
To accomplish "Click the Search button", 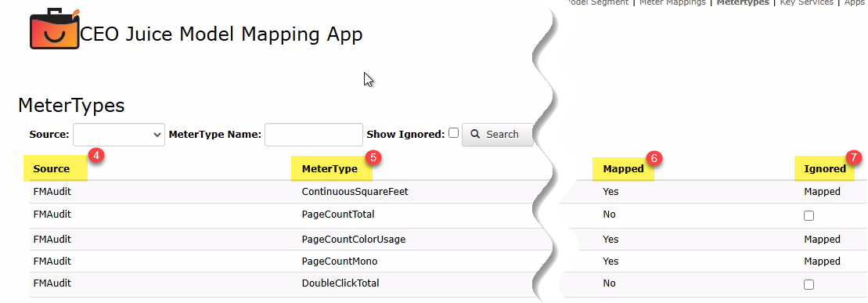I will point(497,134).
